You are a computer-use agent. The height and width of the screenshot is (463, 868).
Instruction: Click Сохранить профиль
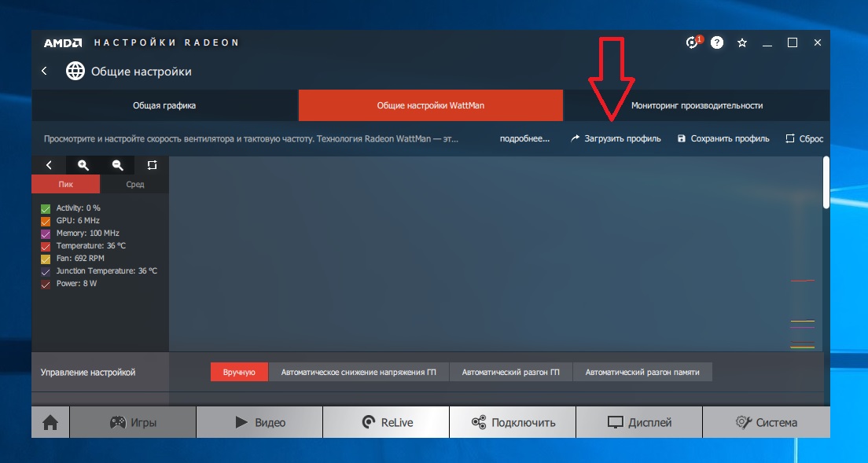(x=723, y=139)
